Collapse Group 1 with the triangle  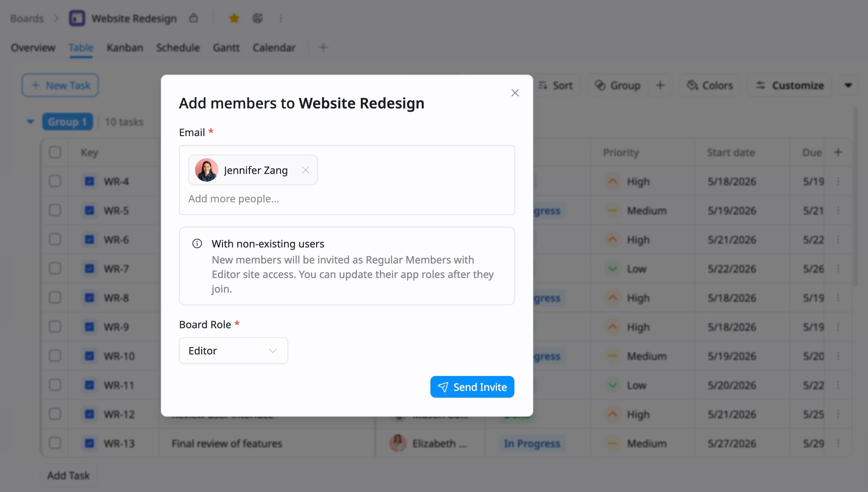[31, 122]
